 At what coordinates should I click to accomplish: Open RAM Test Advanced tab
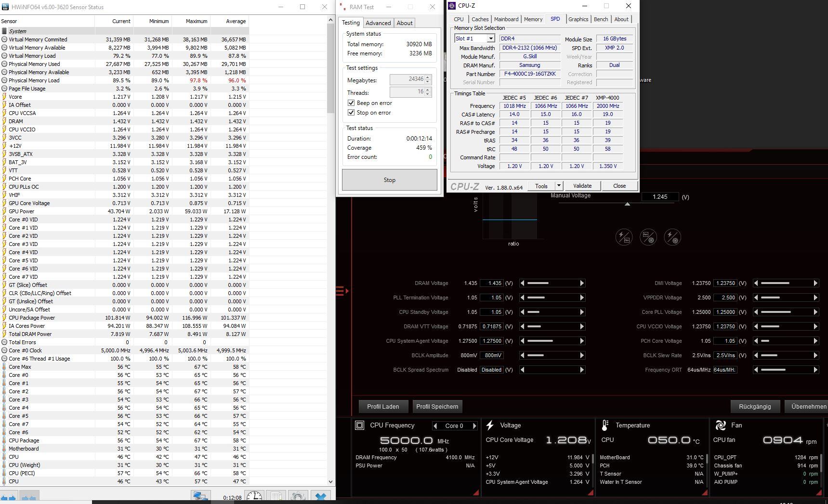(x=378, y=23)
